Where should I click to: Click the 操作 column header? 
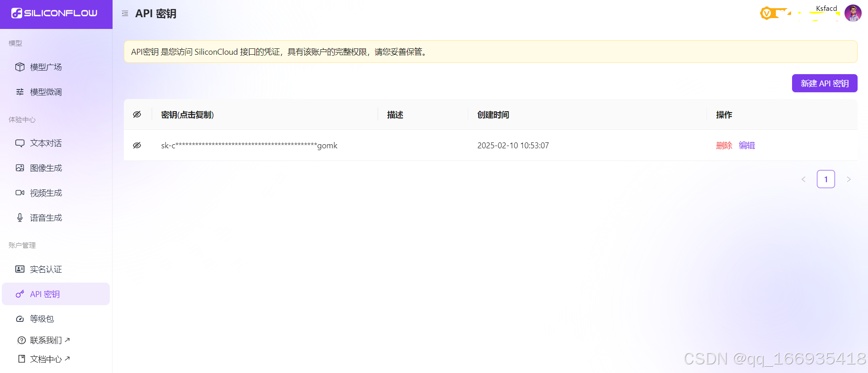[724, 115]
